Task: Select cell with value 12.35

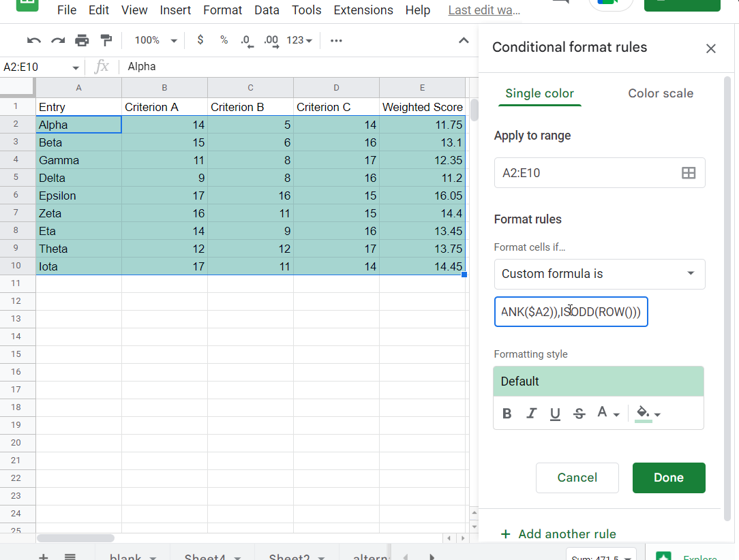Action: pyautogui.click(x=422, y=160)
